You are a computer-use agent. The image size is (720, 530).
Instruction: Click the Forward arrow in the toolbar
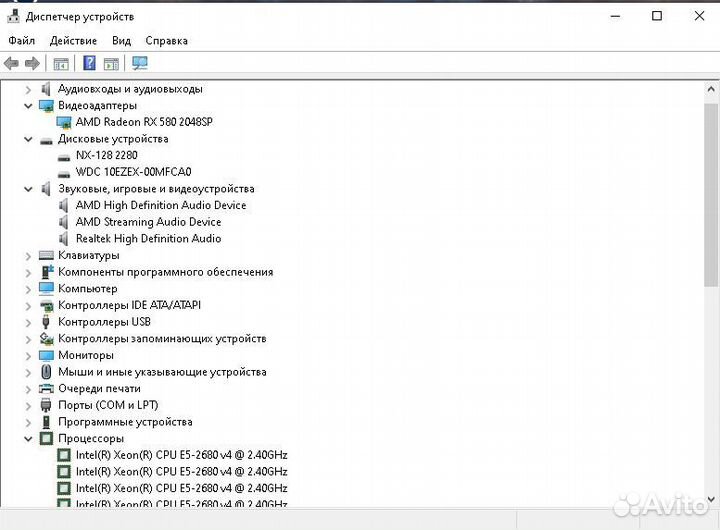coord(32,63)
